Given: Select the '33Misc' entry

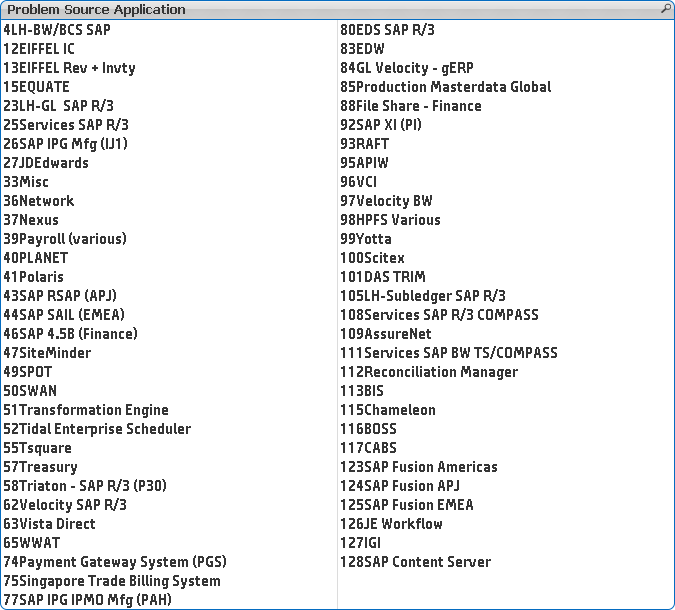Looking at the screenshot, I should tap(169, 182).
